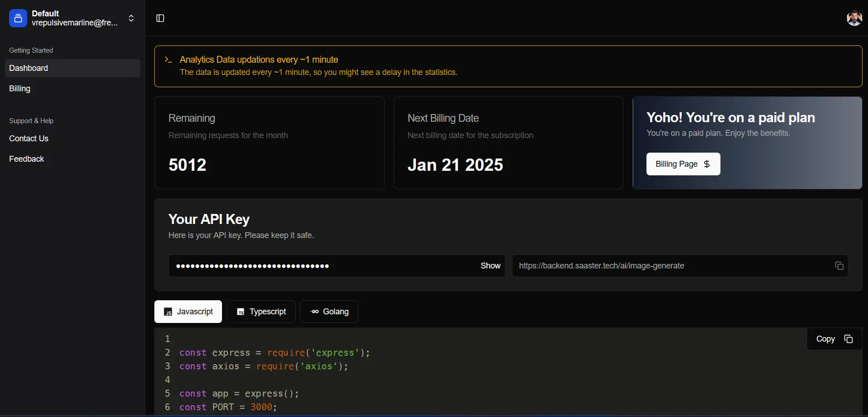Click the TS icon on Typescript tab
The height and width of the screenshot is (417, 868).
point(241,312)
